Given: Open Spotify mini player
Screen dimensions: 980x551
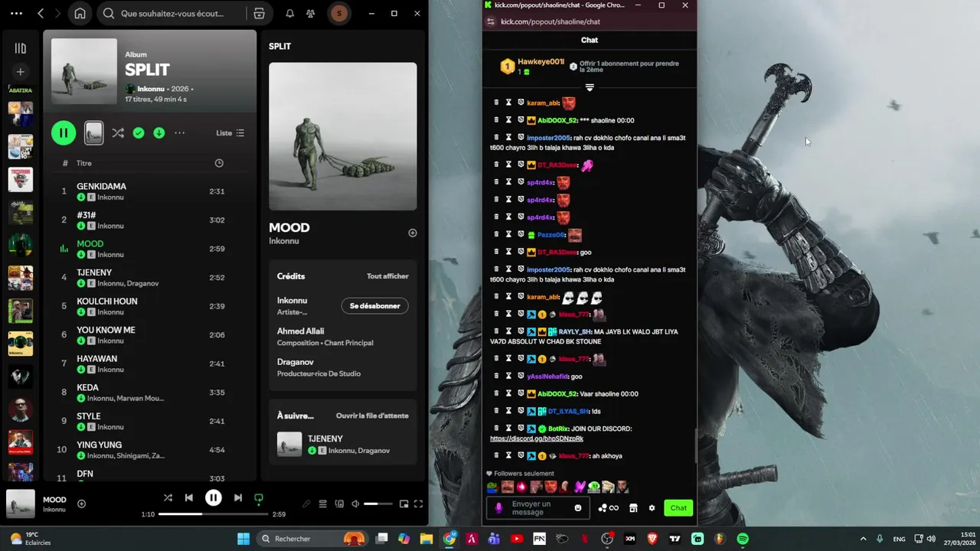Looking at the screenshot, I should (403, 504).
